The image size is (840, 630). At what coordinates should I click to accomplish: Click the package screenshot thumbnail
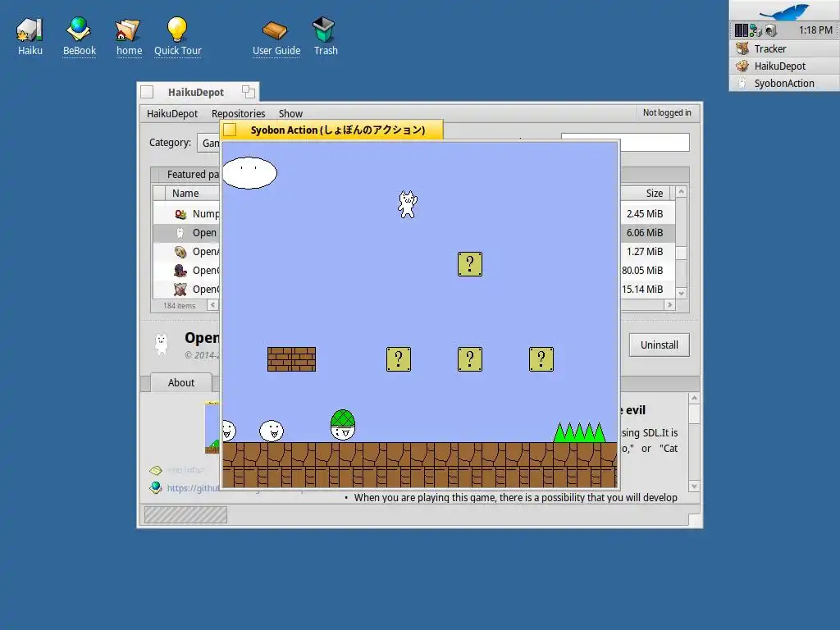click(x=212, y=427)
